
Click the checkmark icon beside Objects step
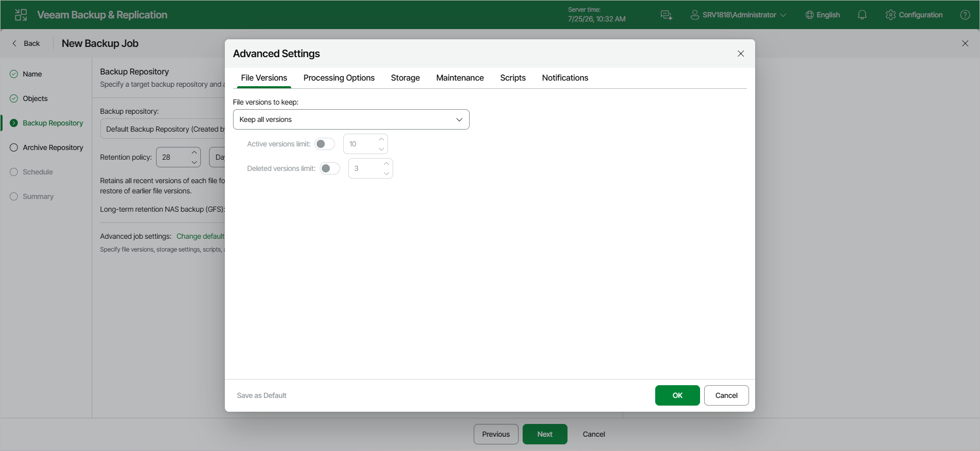[14, 98]
